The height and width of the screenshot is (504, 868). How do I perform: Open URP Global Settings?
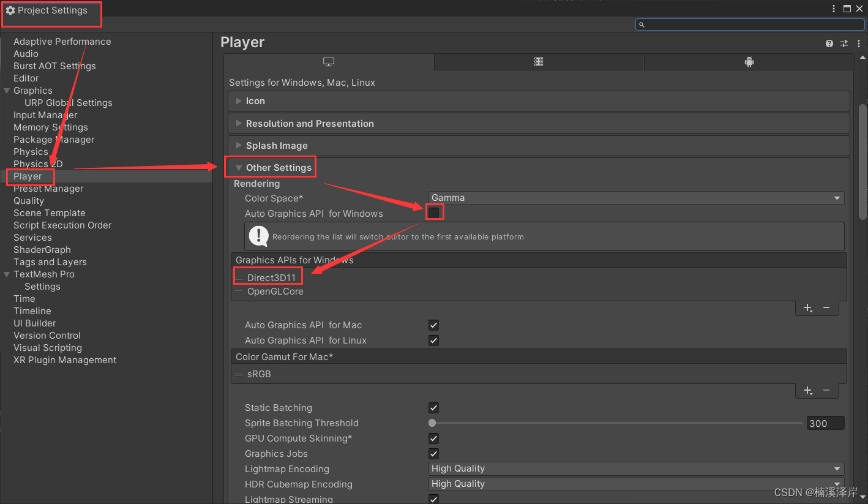click(x=69, y=103)
